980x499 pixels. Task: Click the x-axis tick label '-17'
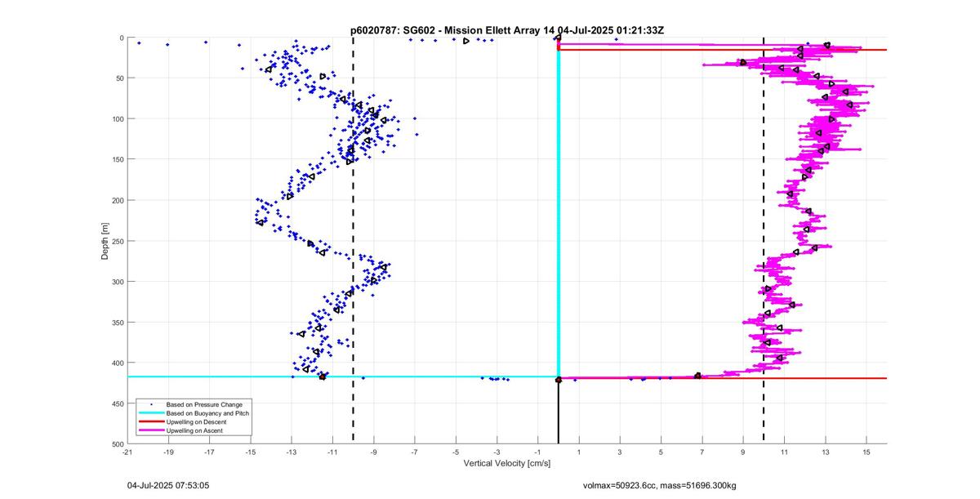[x=209, y=452]
